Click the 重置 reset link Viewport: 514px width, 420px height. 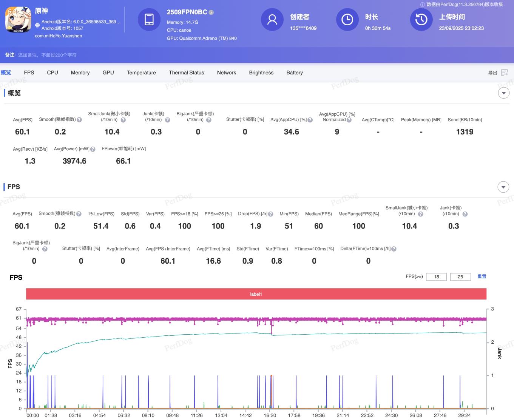482,276
